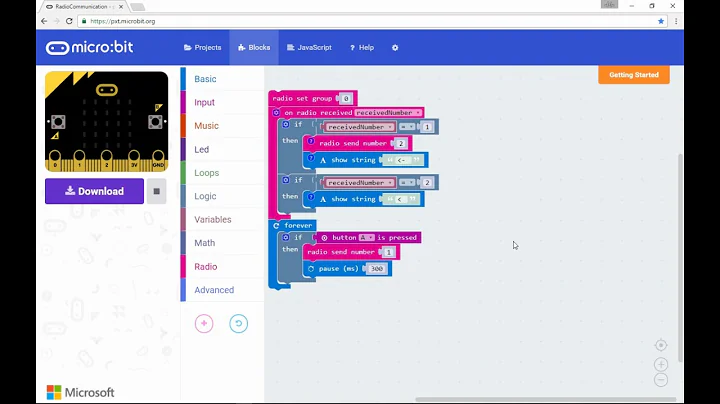This screenshot has height=404, width=720.
Task: Click the Download button
Action: pos(94,191)
